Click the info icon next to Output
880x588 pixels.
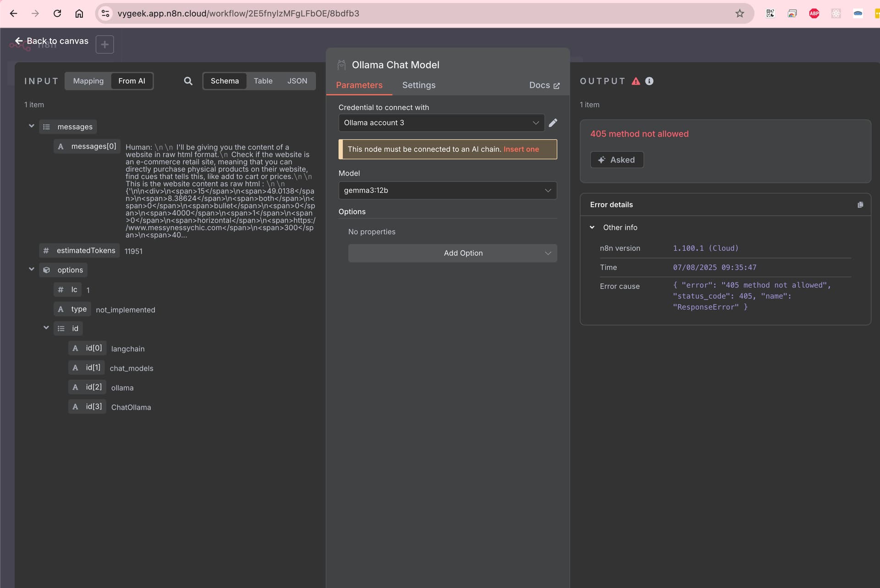[649, 81]
